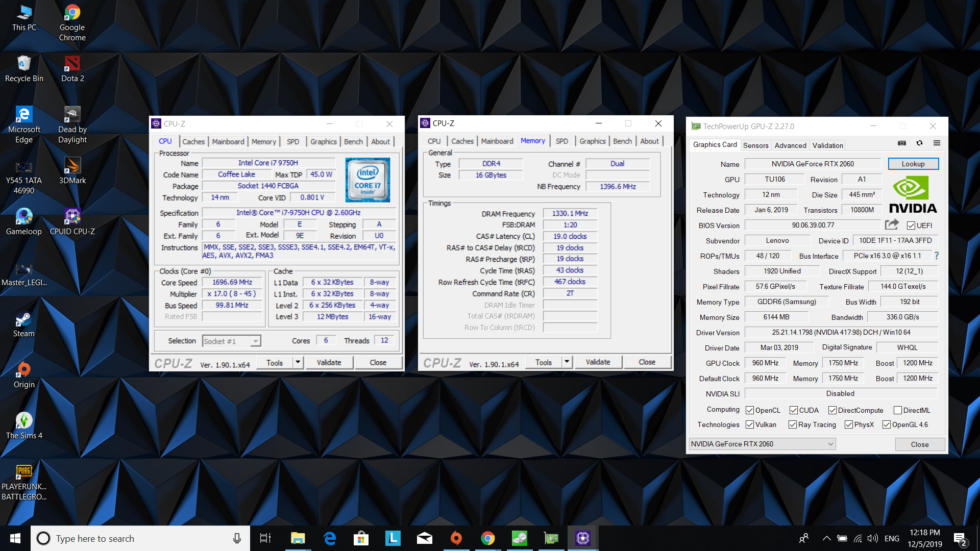Click Lookup button in GPU-Z

click(913, 164)
